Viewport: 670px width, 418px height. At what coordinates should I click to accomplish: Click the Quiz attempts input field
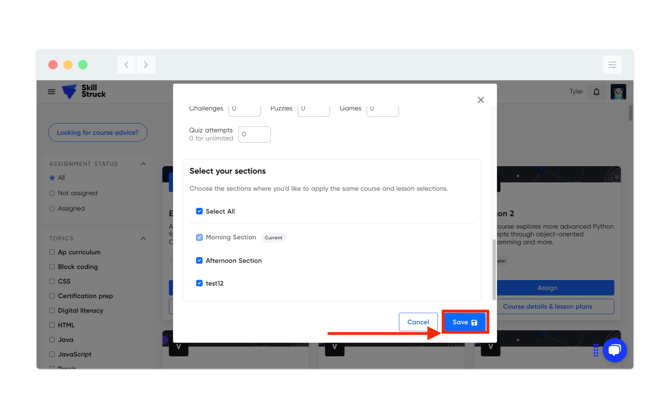pos(254,134)
